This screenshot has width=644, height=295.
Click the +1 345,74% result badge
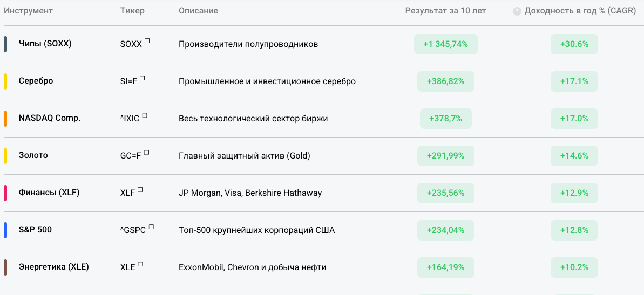point(445,44)
